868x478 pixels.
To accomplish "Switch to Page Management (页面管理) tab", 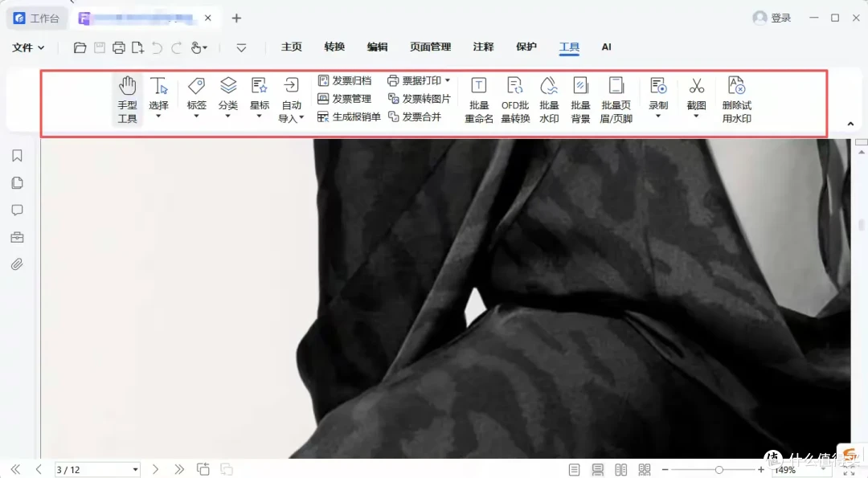I will (430, 47).
